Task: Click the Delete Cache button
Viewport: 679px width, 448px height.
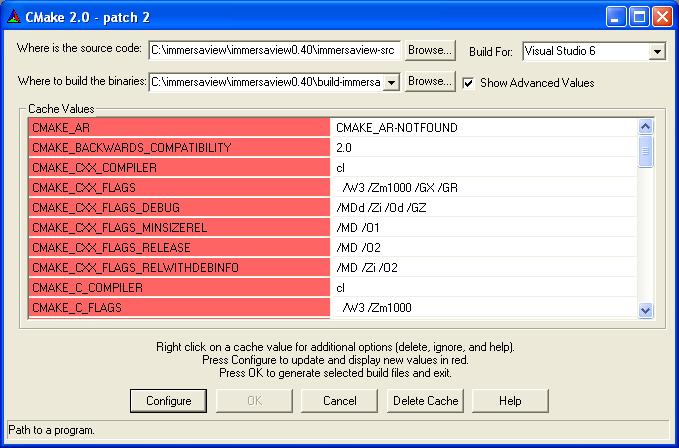Action: (x=425, y=401)
